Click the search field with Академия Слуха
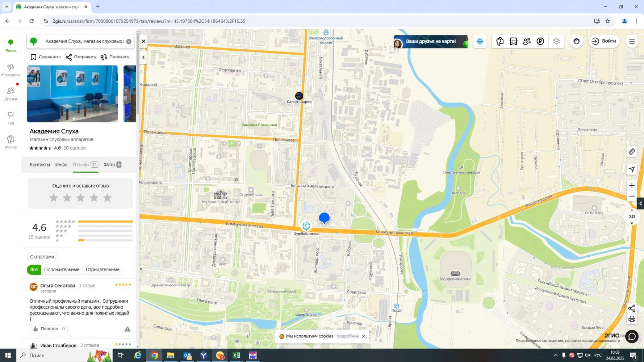 (x=84, y=41)
